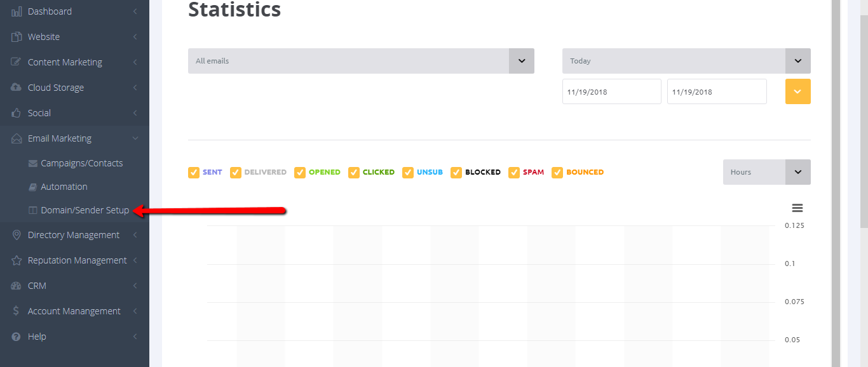Toggle the OPENED checkbox
This screenshot has width=868, height=367.
pyautogui.click(x=300, y=172)
